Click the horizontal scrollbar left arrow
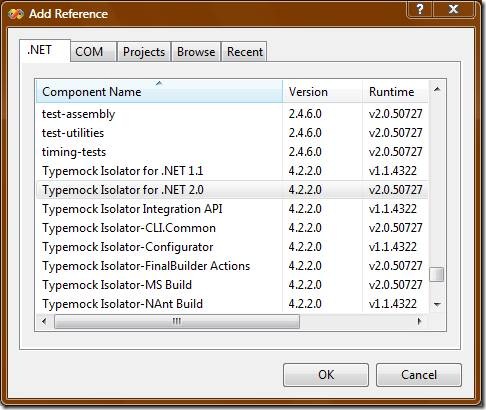This screenshot has width=486, height=410. point(44,322)
